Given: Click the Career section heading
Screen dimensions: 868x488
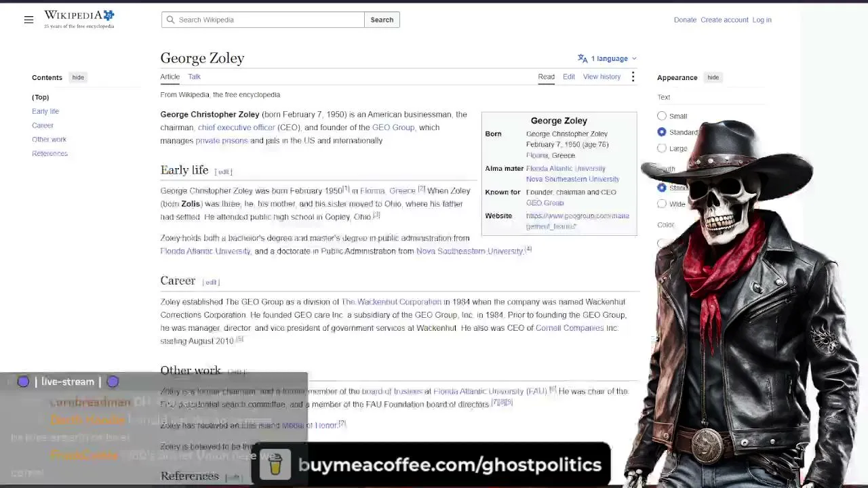Looking at the screenshot, I should coord(178,281).
